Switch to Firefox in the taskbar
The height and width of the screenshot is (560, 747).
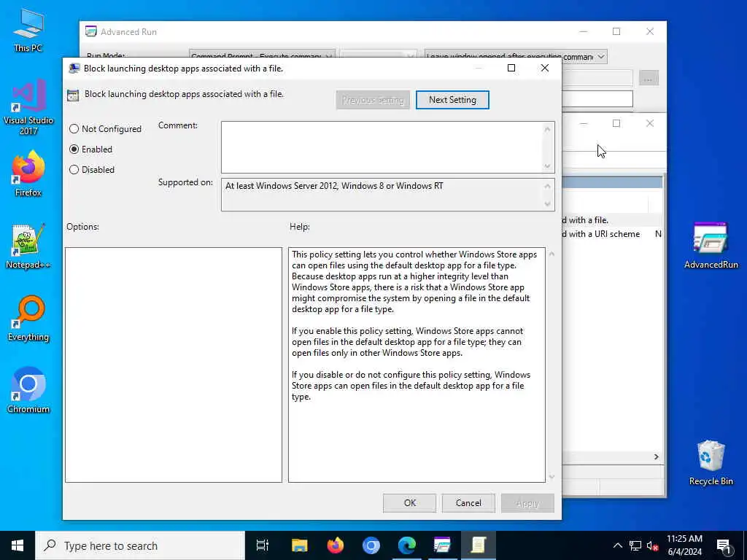pos(336,545)
